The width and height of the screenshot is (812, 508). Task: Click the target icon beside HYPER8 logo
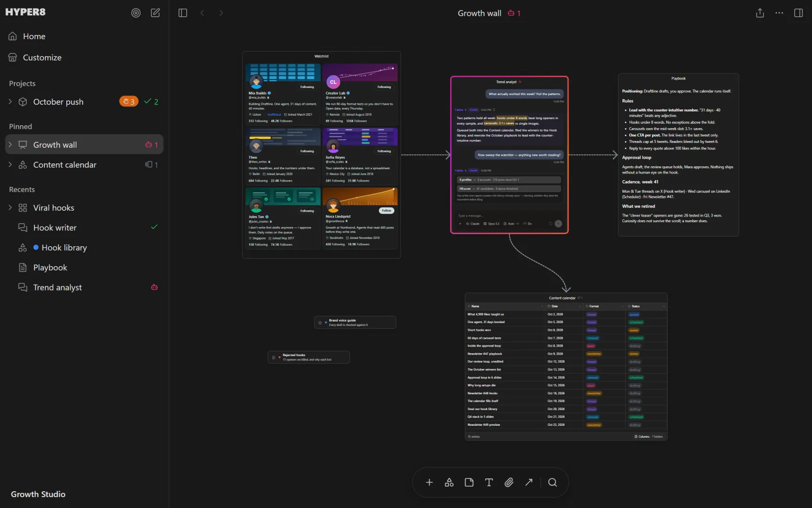tap(136, 13)
